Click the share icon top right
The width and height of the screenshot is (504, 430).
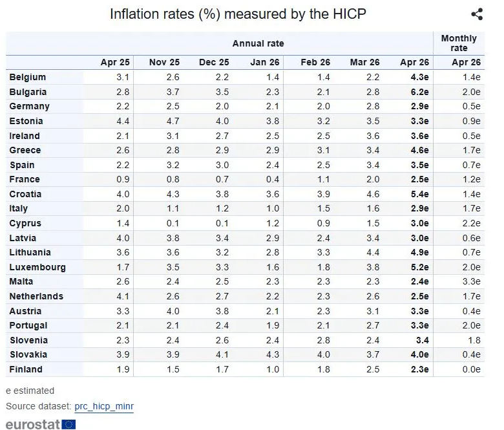pyautogui.click(x=477, y=14)
